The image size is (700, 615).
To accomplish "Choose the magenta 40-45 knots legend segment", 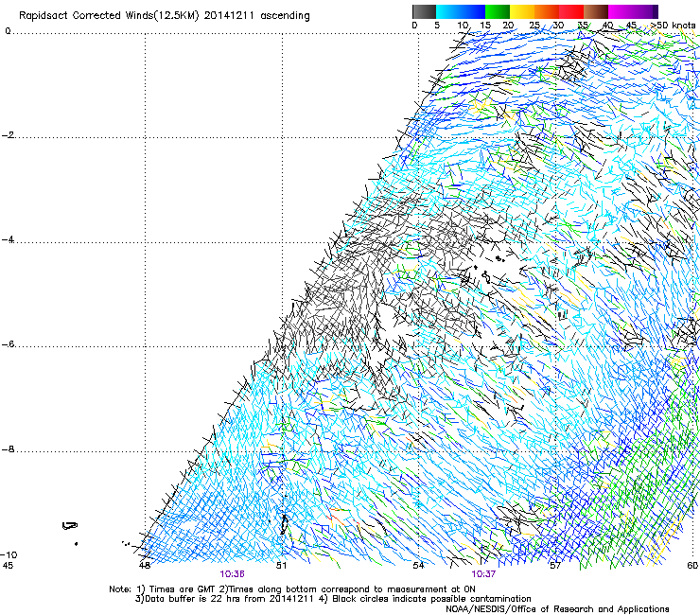I will point(621,11).
